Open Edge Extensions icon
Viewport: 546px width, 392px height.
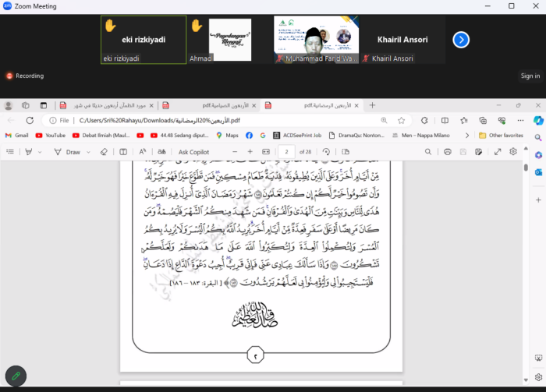[424, 120]
